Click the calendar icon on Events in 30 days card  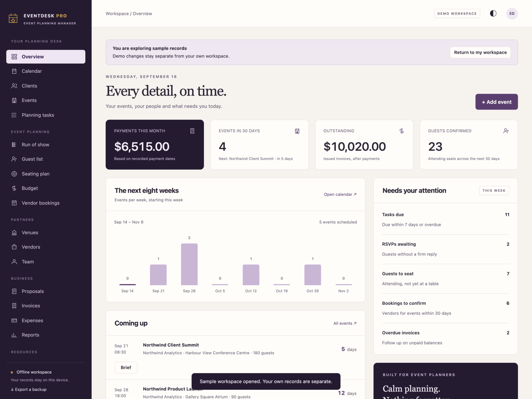click(297, 131)
